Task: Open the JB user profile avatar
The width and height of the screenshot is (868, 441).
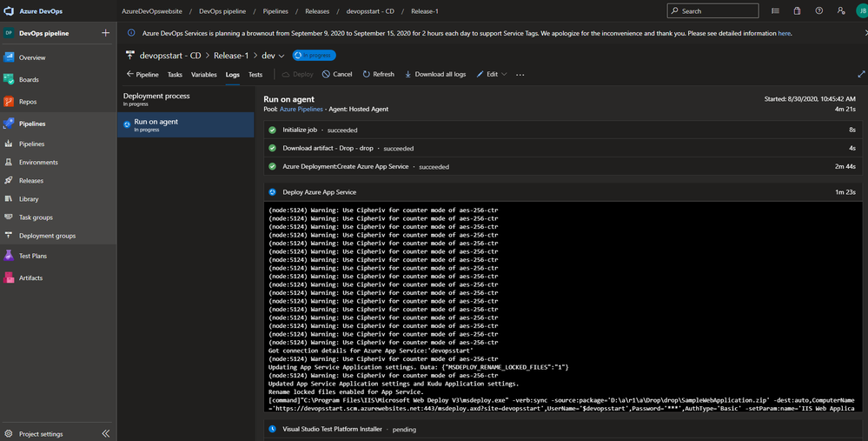Action: click(862, 10)
